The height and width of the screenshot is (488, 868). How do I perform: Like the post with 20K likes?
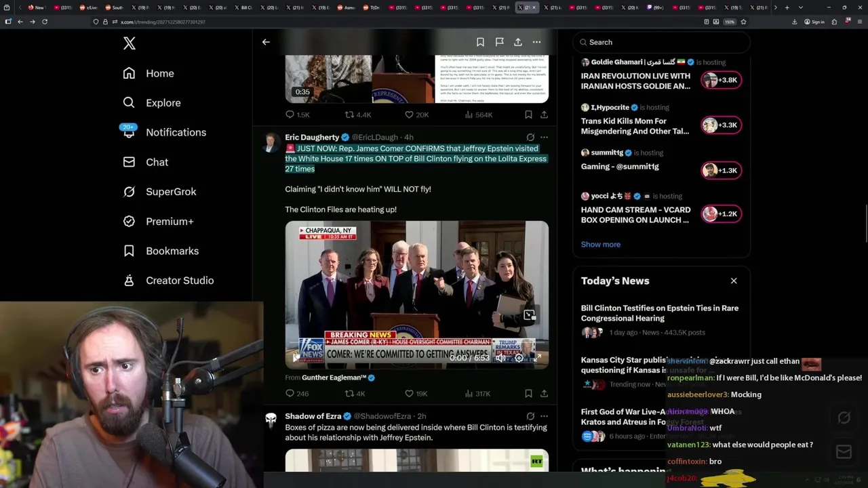[416, 115]
